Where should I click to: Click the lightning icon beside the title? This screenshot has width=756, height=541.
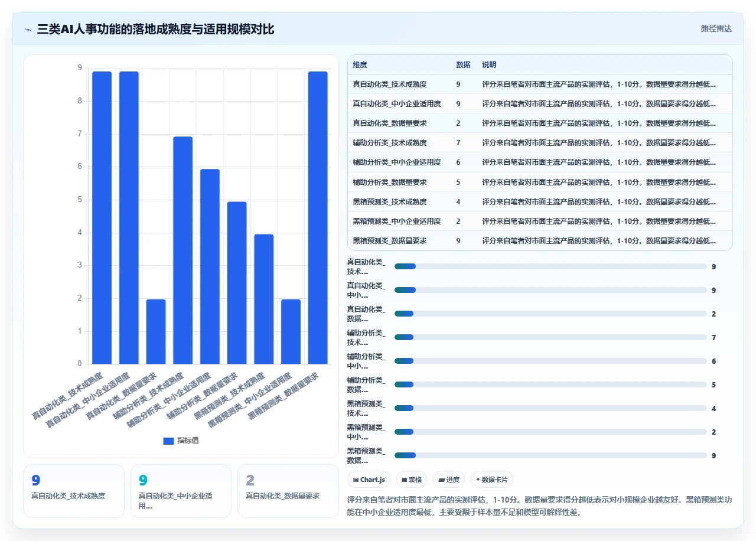[28, 29]
